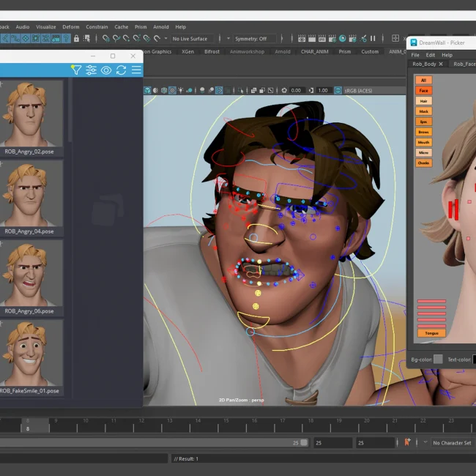476x476 pixels.
Task: Toggle the color management icon beside sRGB
Action: click(x=338, y=90)
